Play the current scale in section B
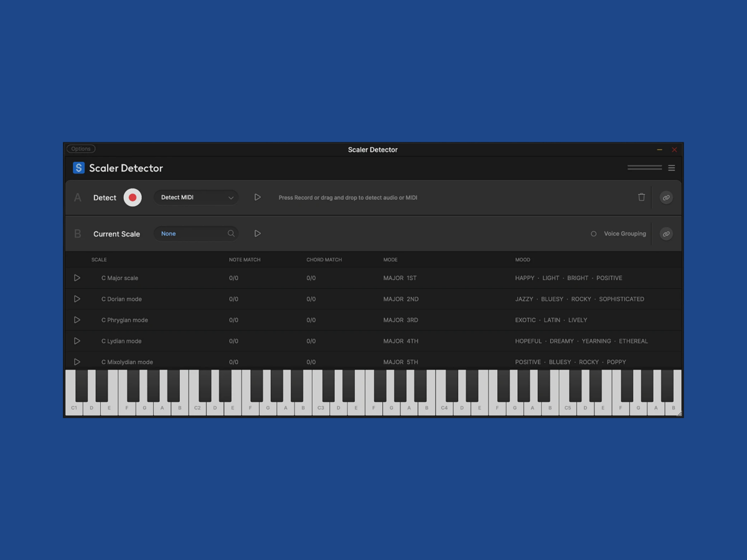Screen dimensions: 747x560 coord(257,233)
